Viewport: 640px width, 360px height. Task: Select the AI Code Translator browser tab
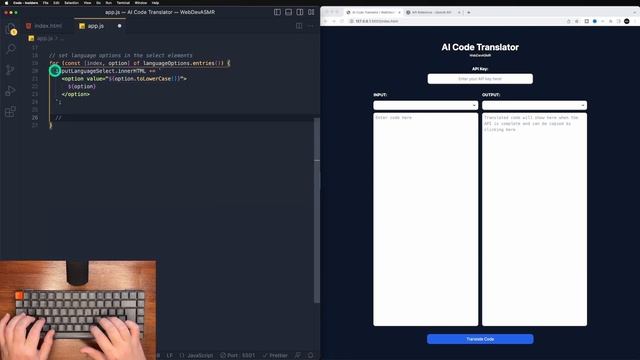(372, 12)
